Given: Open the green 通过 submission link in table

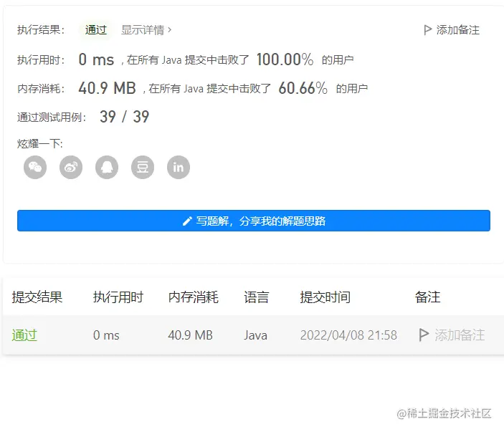Looking at the screenshot, I should point(24,335).
